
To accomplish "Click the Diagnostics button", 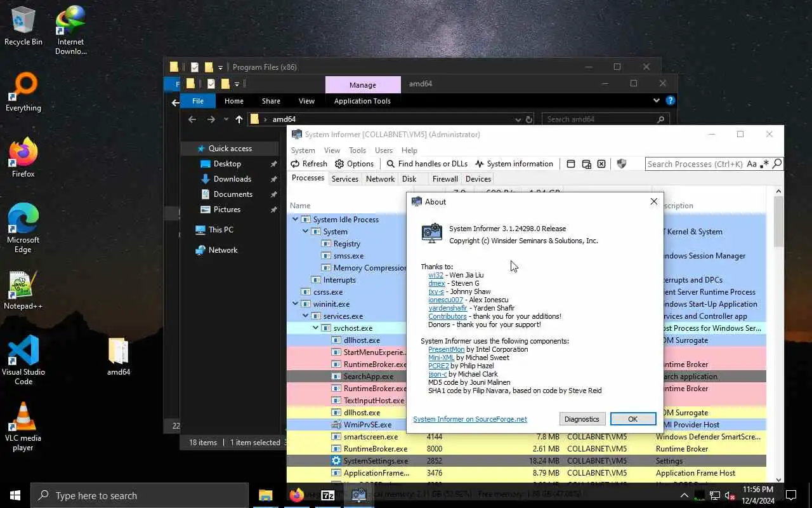I will pos(582,419).
